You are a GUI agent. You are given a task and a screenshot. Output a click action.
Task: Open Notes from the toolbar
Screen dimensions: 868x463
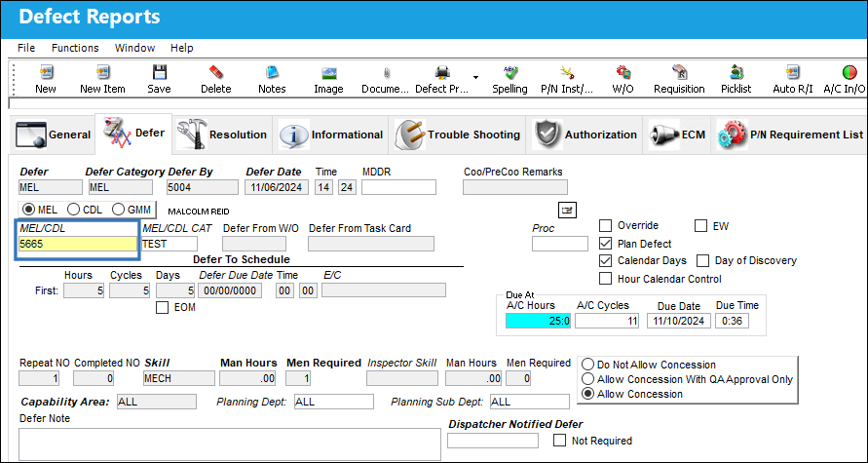[272, 72]
